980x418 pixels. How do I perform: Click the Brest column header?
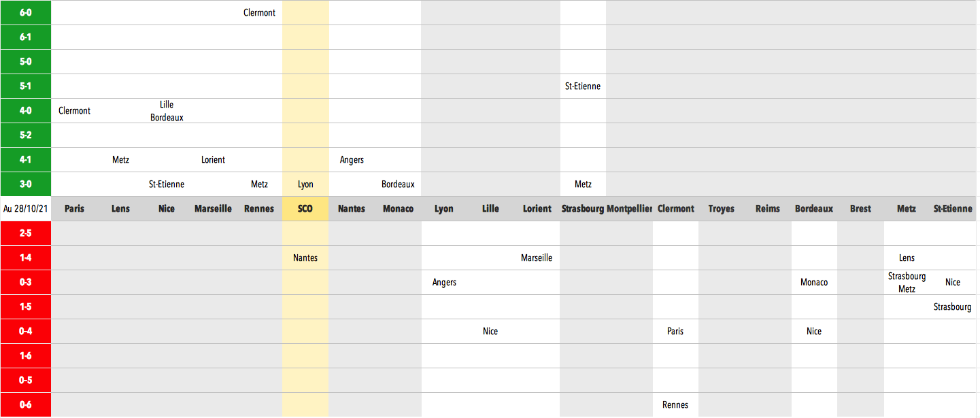[860, 209]
